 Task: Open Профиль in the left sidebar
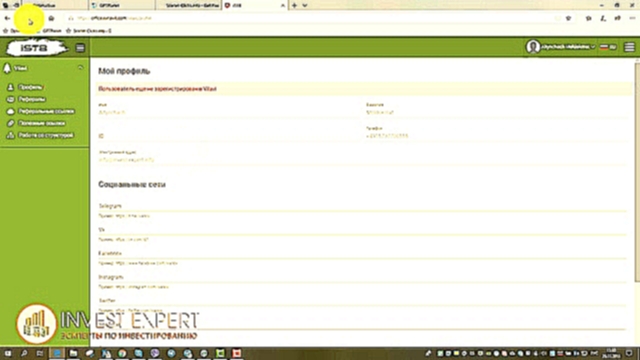coord(31,87)
